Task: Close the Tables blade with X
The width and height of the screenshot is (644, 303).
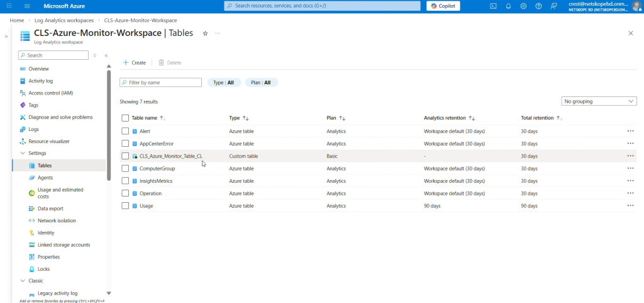Action: tap(631, 33)
